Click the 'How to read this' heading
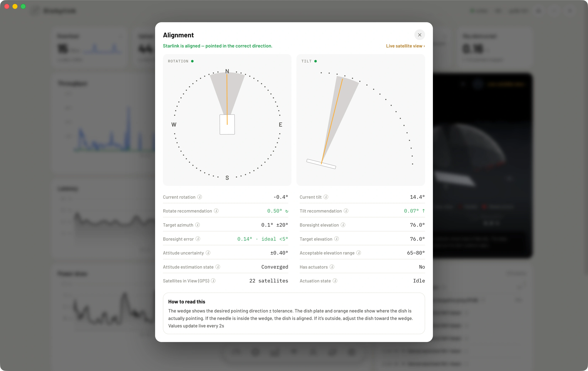Viewport: 588px width, 371px height. (x=187, y=302)
